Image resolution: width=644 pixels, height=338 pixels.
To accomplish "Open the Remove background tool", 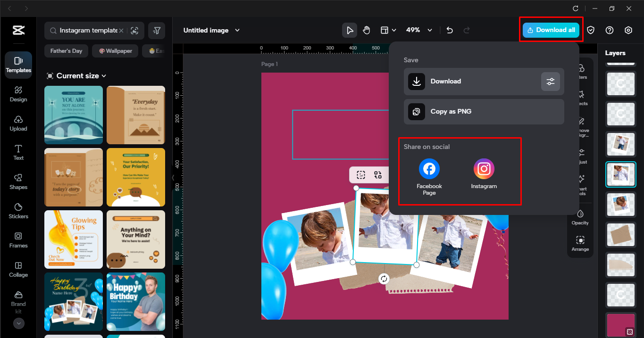I will [580, 125].
